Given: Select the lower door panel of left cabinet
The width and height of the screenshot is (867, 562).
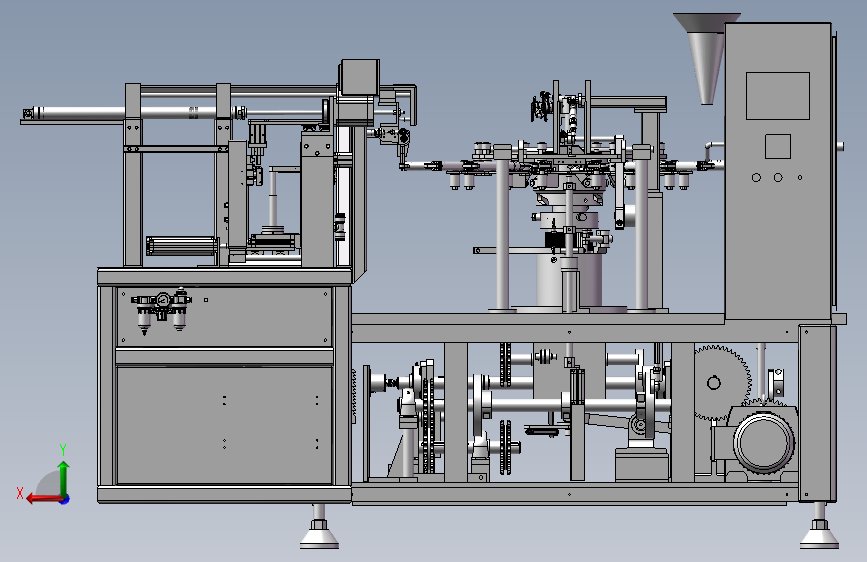Looking at the screenshot, I should (224, 425).
